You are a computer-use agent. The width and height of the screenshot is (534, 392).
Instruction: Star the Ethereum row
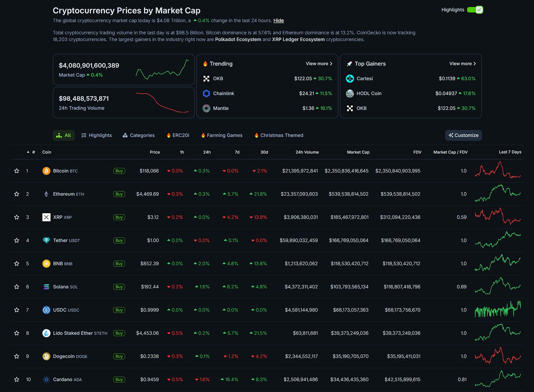(17, 194)
